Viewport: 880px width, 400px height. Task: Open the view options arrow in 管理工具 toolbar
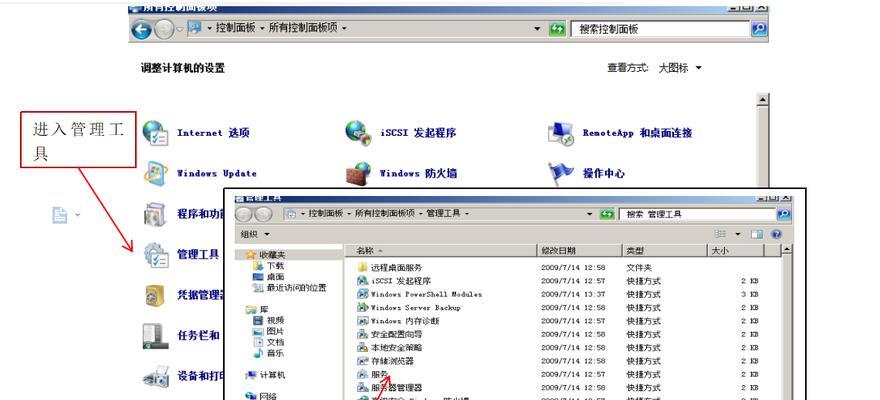click(x=737, y=234)
